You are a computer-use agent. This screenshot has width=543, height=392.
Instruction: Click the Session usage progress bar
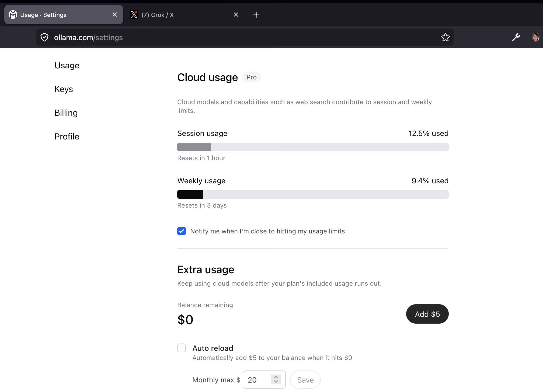pos(313,147)
